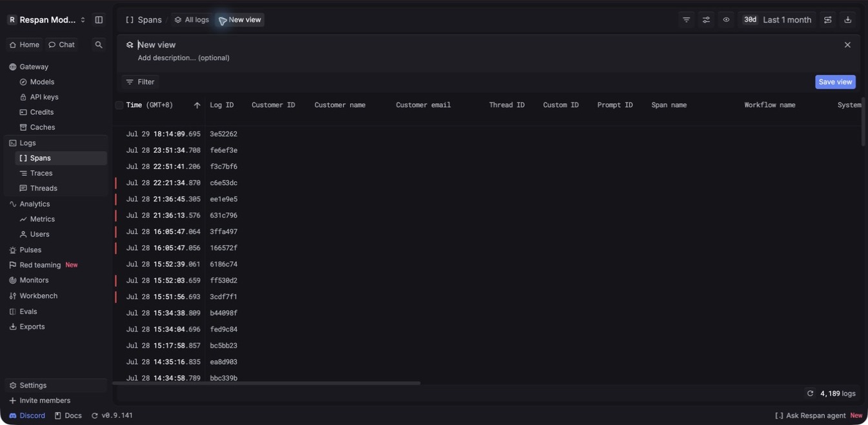Open Workbench page
This screenshot has height=425, width=868.
(38, 295)
